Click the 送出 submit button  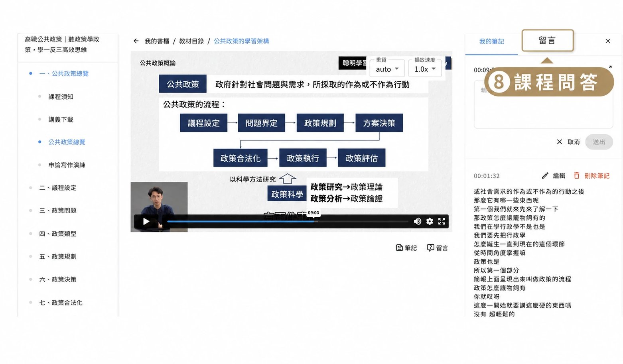(599, 142)
